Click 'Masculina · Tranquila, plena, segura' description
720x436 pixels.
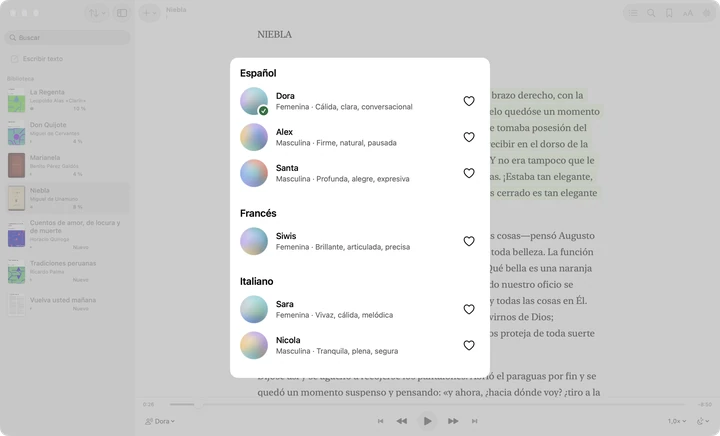[x=337, y=351]
